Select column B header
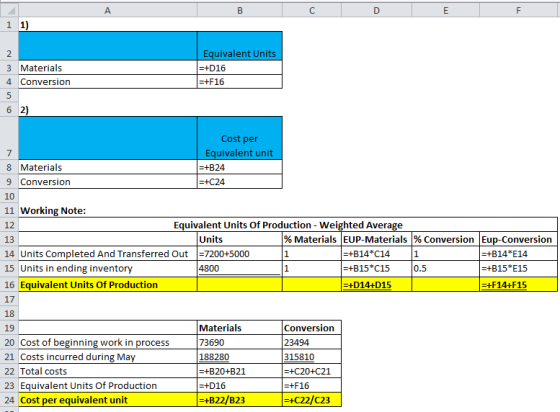Screen dimensions: 560x412 click(x=240, y=11)
